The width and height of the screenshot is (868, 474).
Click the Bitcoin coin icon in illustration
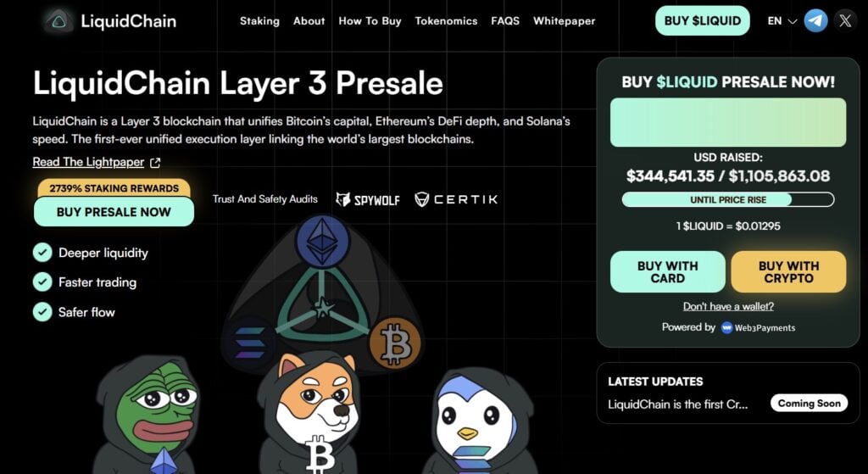[395, 343]
